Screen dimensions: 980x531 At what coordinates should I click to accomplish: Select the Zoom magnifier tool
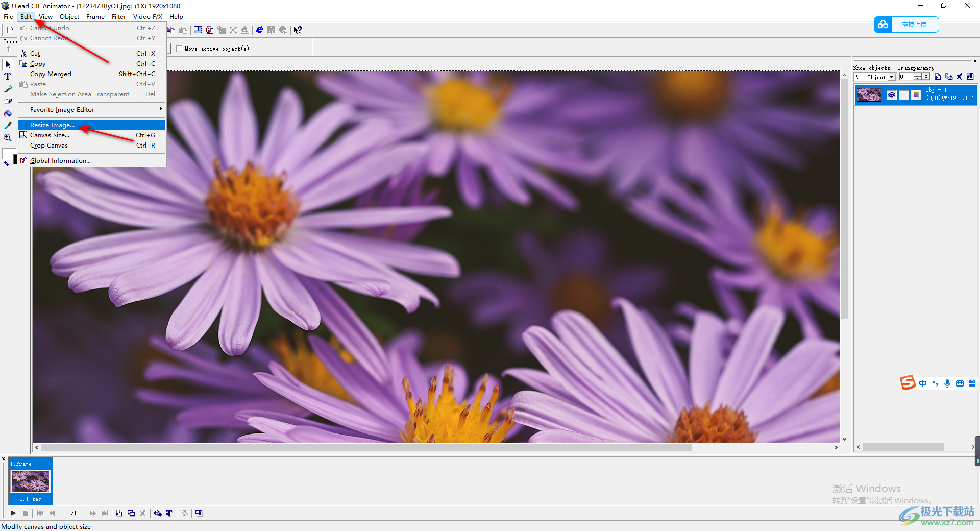[8, 138]
